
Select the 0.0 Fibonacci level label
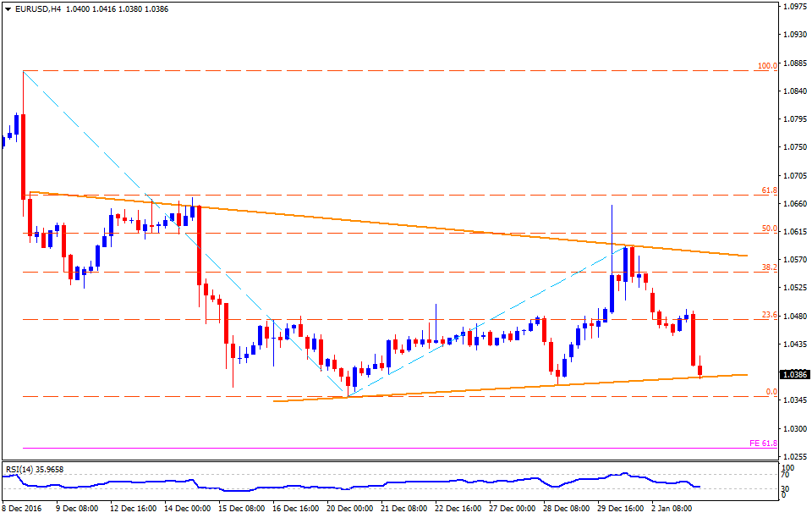click(771, 392)
